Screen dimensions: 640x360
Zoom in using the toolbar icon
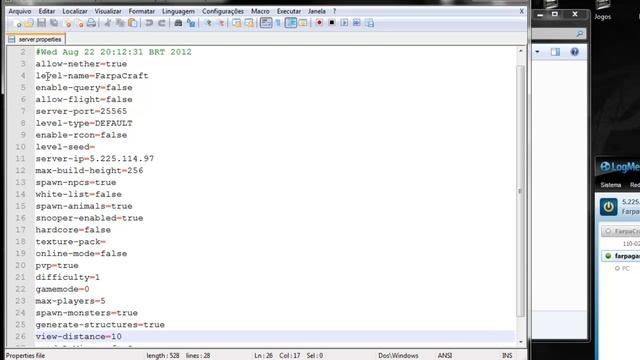click(x=208, y=23)
